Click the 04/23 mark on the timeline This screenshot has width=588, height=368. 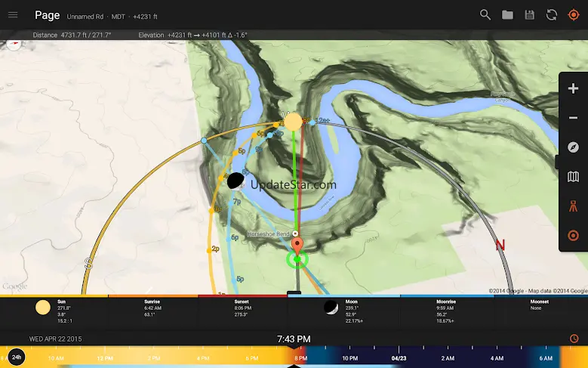point(399,357)
